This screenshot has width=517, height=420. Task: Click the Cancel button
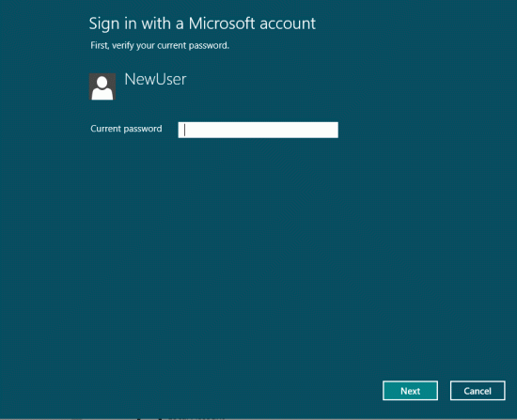478,391
